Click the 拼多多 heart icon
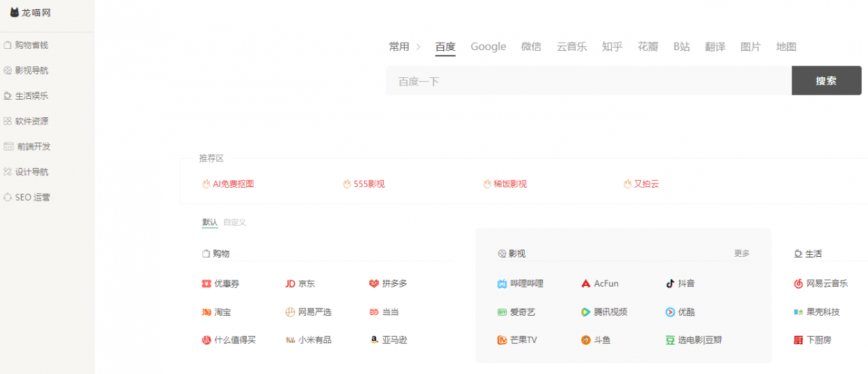868x374 pixels. [374, 284]
